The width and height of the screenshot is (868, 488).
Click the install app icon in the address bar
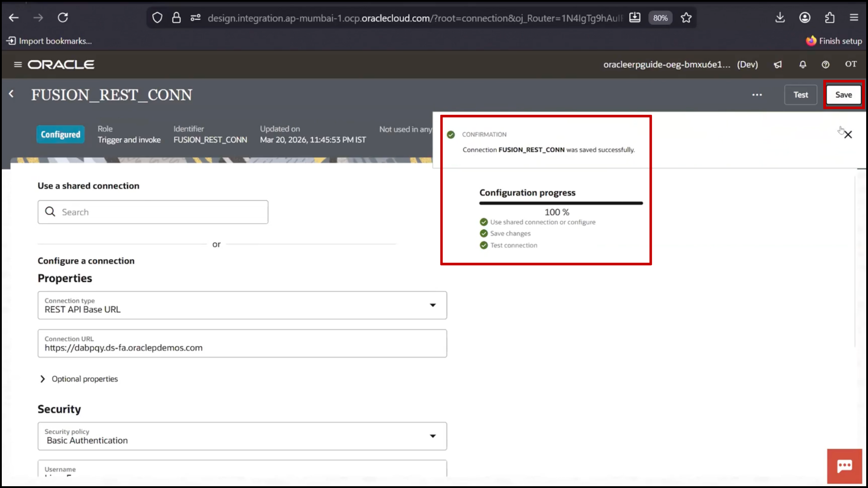tap(635, 18)
